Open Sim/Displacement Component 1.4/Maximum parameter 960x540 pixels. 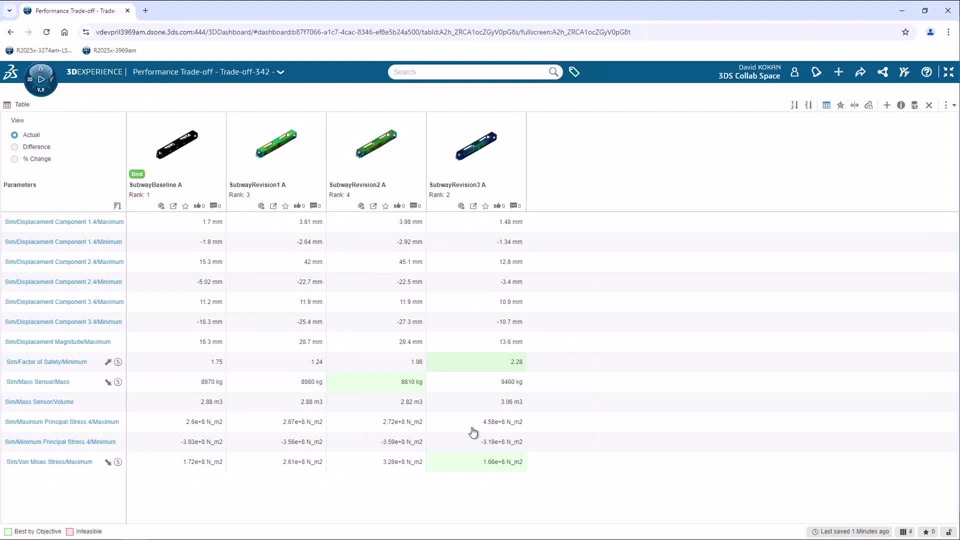coord(64,222)
